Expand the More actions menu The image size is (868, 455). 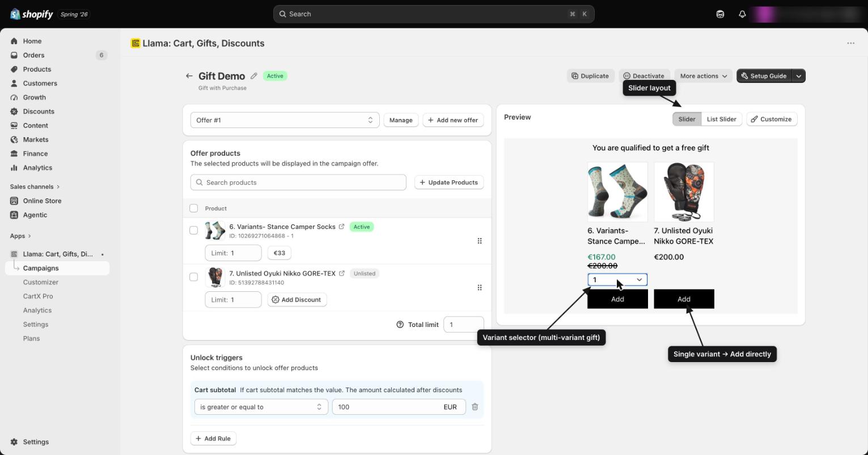pos(703,76)
